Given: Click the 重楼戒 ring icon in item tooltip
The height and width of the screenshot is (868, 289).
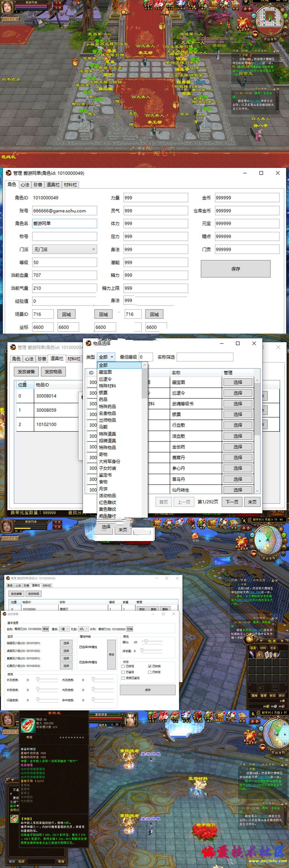Looking at the screenshot, I should click(28, 725).
